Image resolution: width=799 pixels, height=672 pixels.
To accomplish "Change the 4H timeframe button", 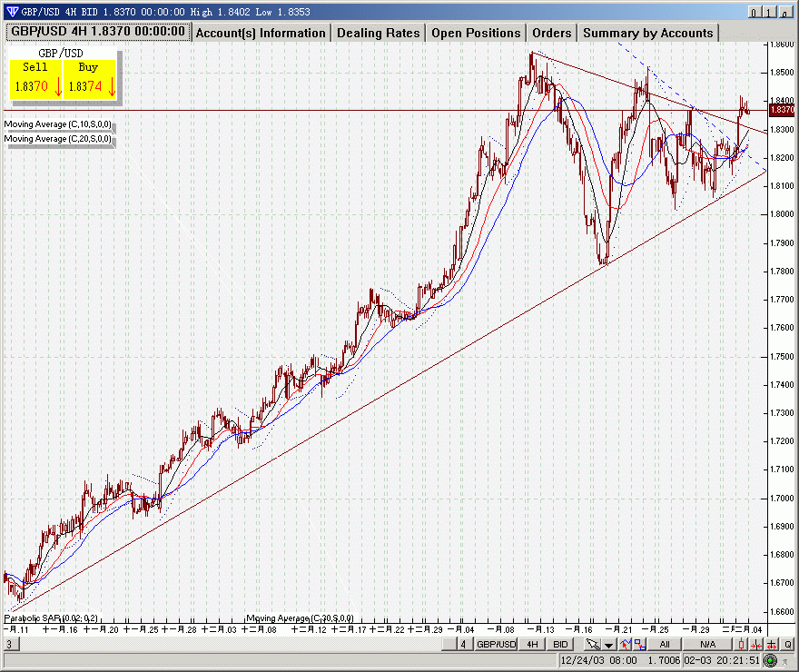I will click(x=532, y=645).
